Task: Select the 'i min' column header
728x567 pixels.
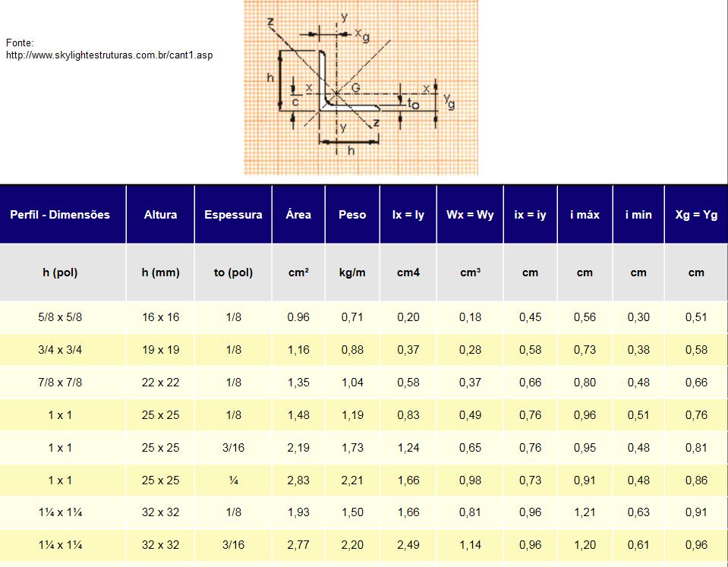Action: click(x=638, y=215)
